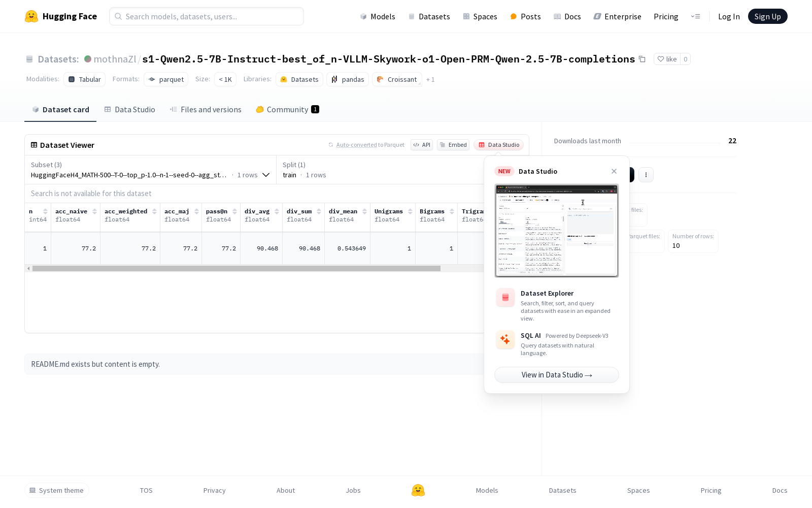Expand the Subset selector dropdown
The image size is (812, 508).
pyautogui.click(x=150, y=170)
